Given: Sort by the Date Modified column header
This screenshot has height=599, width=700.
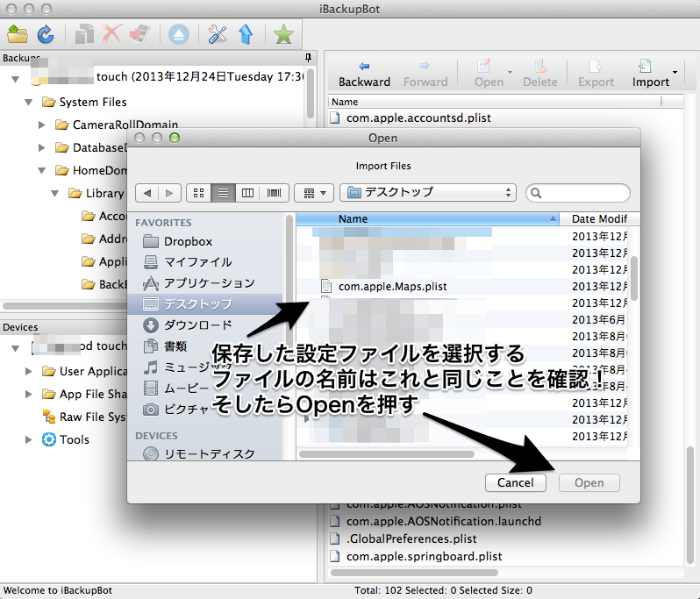Looking at the screenshot, I should point(599,218).
